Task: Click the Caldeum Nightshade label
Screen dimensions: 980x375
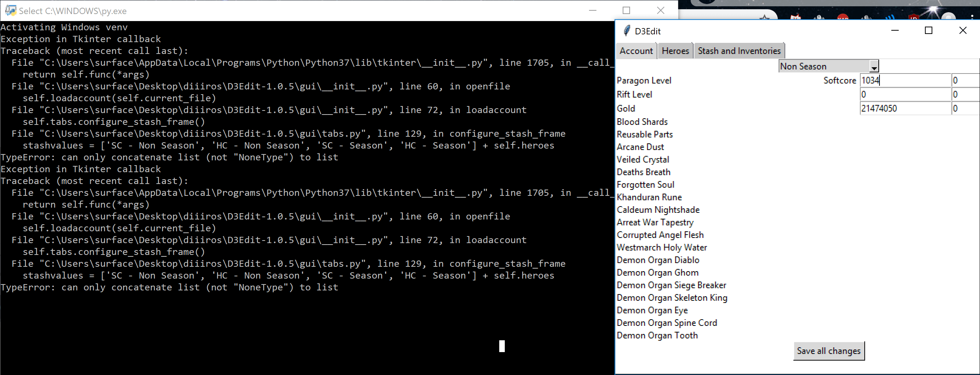Action: [658, 209]
